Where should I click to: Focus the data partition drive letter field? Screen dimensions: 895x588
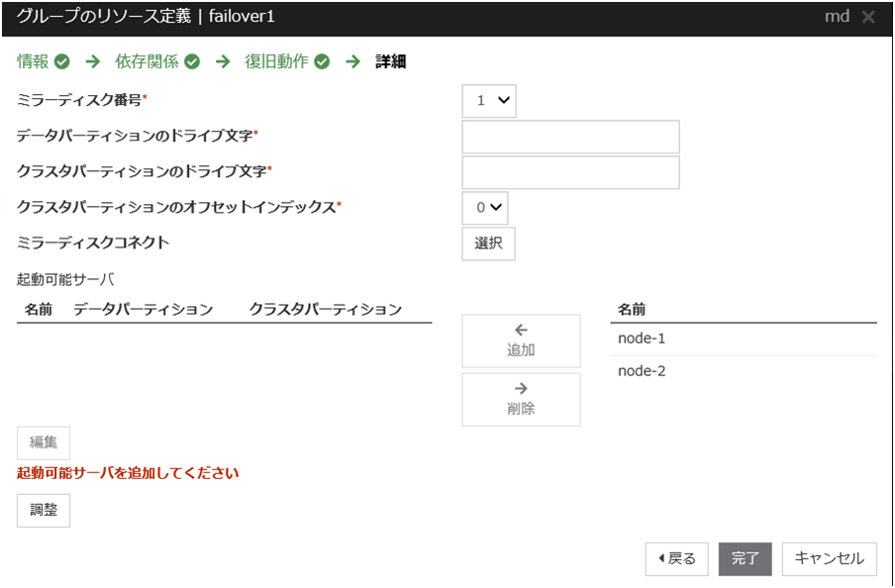[570, 138]
